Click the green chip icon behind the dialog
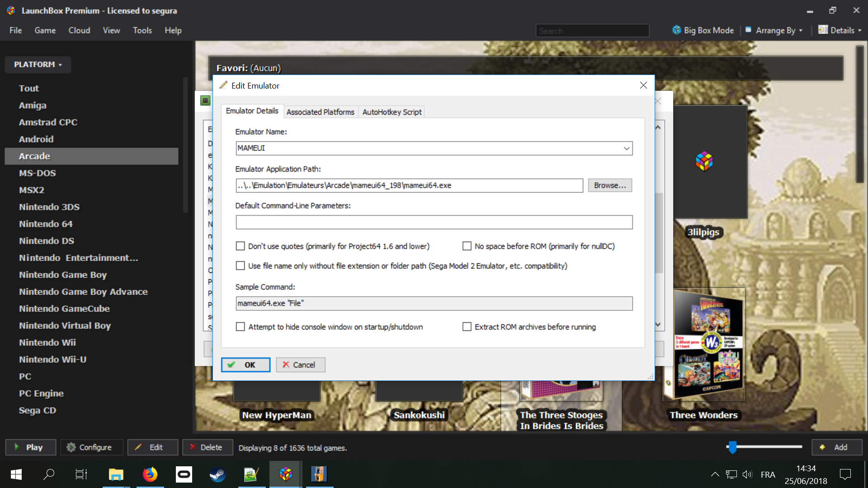868x488 pixels. (x=206, y=100)
